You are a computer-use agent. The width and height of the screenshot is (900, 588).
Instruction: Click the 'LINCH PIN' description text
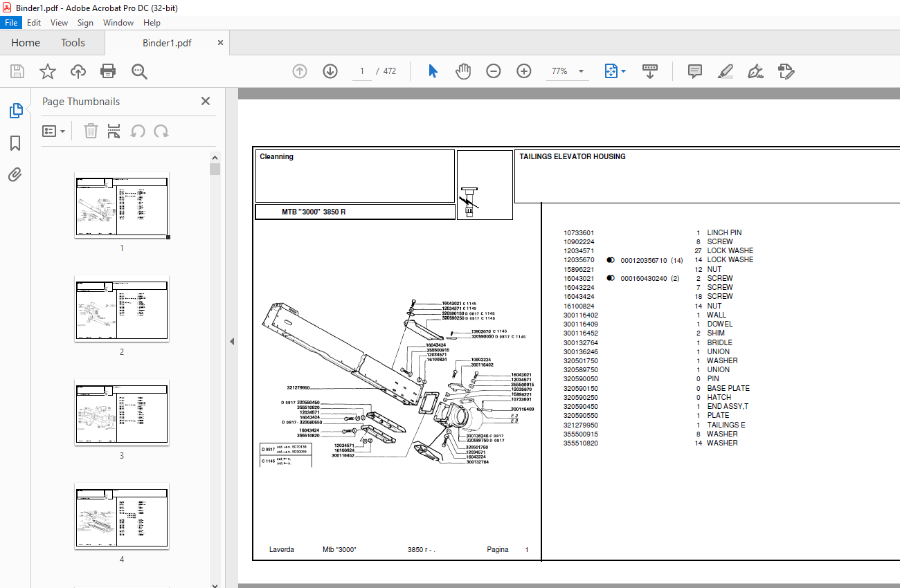pos(724,233)
